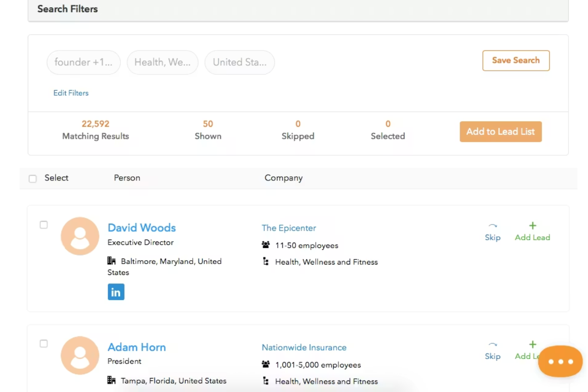Click the industry icon under Nationwide Insurance
Viewport: 588px width, 392px height.
click(x=266, y=381)
